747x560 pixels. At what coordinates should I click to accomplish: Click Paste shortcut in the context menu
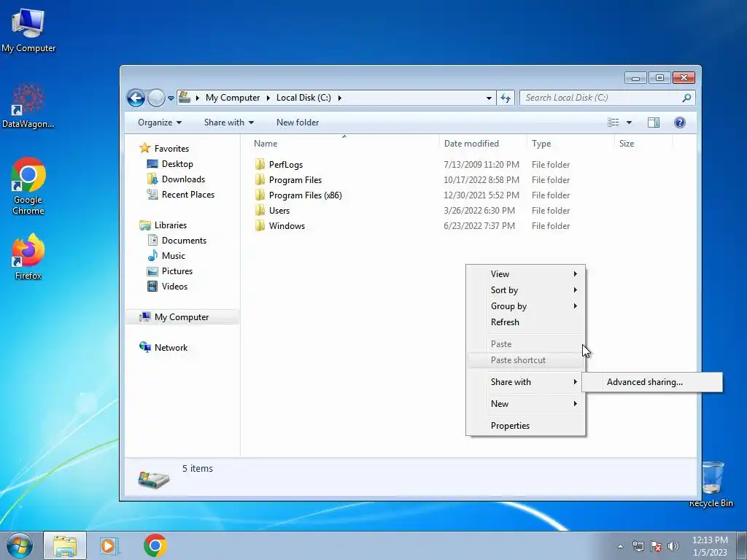(x=525, y=360)
